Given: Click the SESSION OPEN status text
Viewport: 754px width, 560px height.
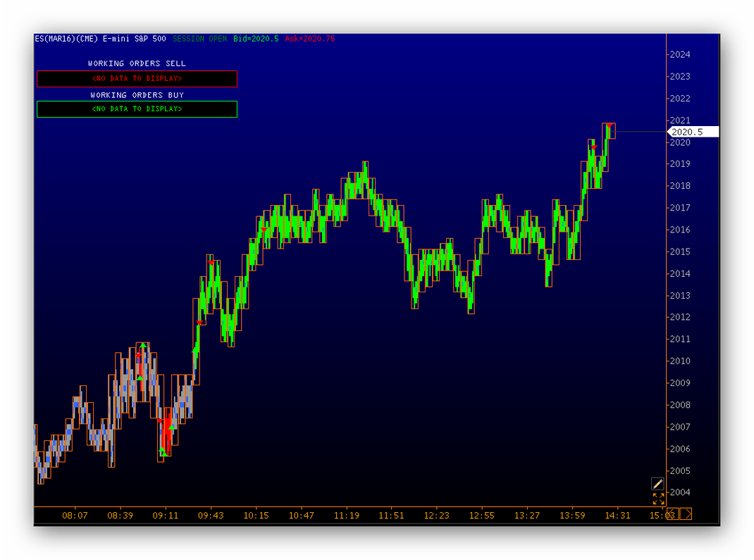Looking at the screenshot, I should (x=199, y=39).
